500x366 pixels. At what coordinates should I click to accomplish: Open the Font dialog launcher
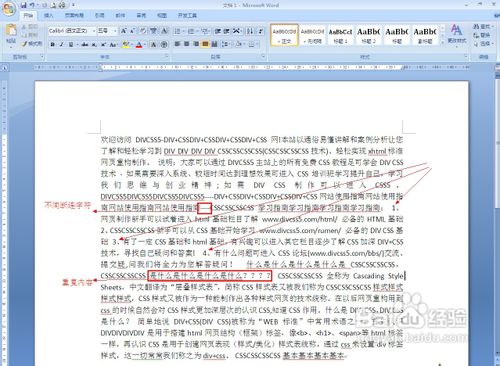(166, 56)
